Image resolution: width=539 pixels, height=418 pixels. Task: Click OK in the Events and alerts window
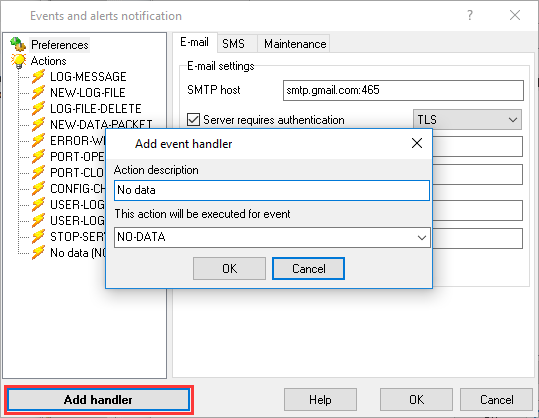click(416, 400)
